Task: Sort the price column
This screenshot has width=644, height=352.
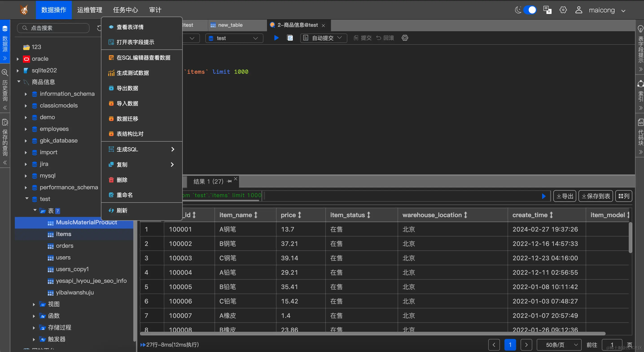Action: point(300,215)
